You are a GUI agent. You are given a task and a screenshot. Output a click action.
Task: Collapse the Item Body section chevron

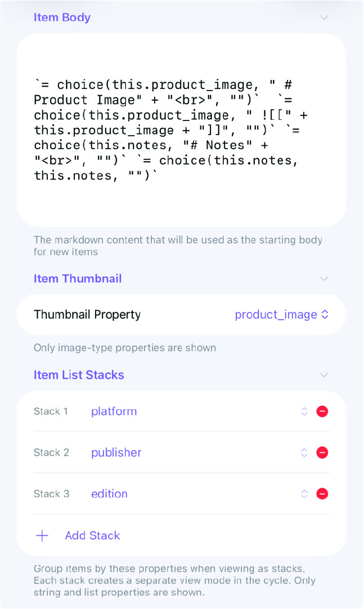(x=324, y=17)
